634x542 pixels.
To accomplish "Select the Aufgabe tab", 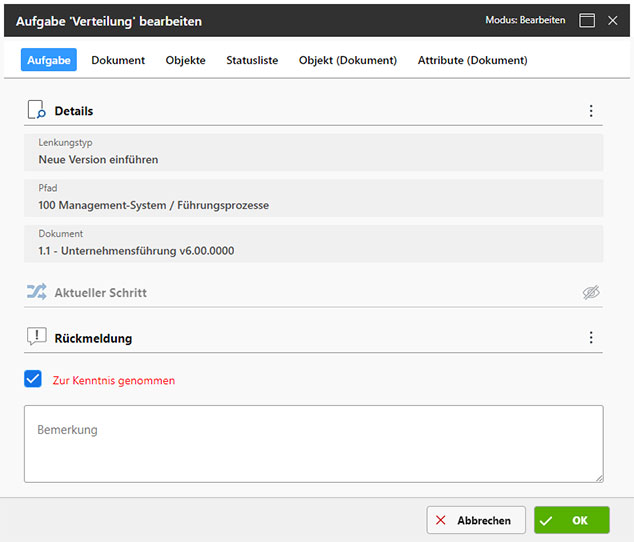I will click(48, 60).
